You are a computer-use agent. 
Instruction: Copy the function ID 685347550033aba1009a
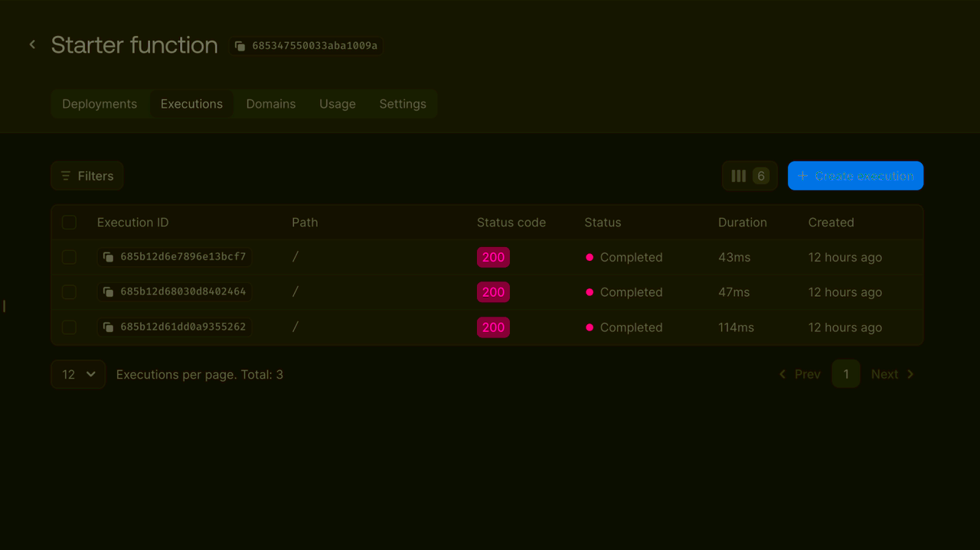pyautogui.click(x=240, y=46)
